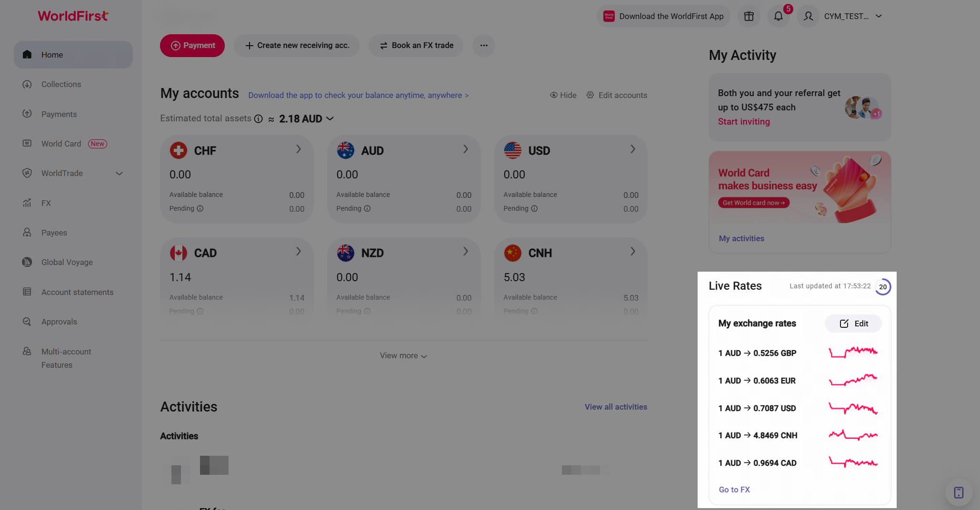Open Edit accounts settings
Image resolution: width=980 pixels, height=510 pixels.
pyautogui.click(x=617, y=95)
